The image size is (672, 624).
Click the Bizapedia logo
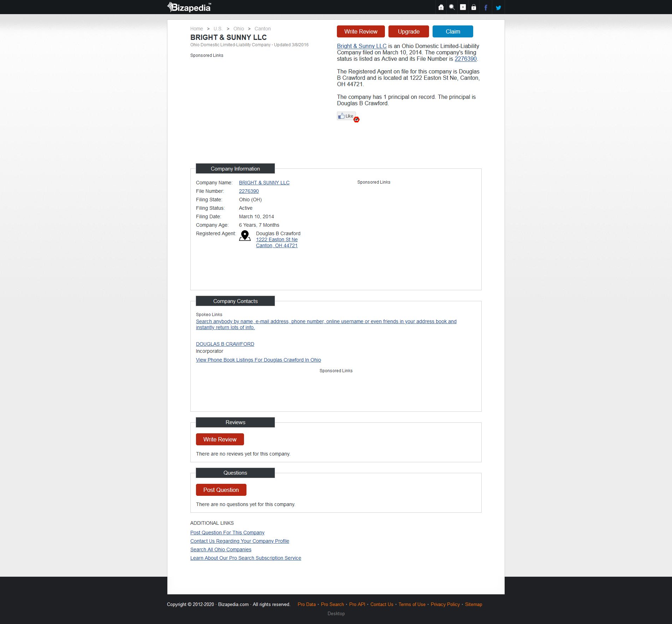point(189,7)
